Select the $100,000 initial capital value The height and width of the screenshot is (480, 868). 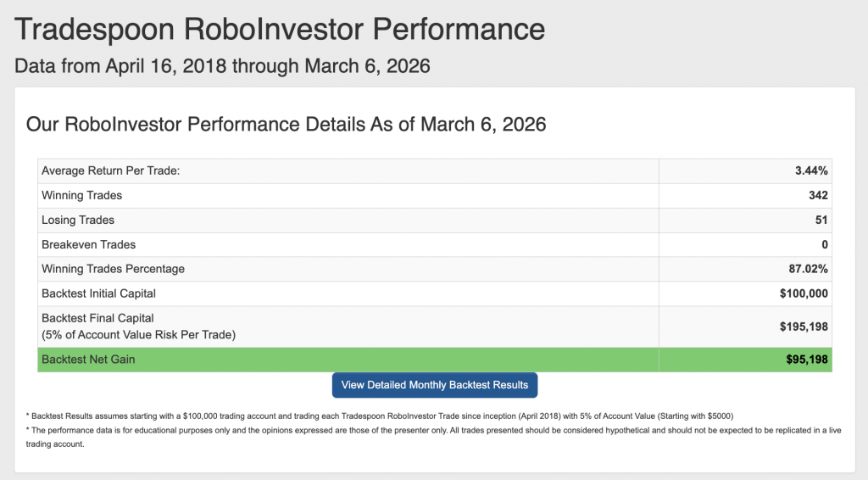[804, 294]
